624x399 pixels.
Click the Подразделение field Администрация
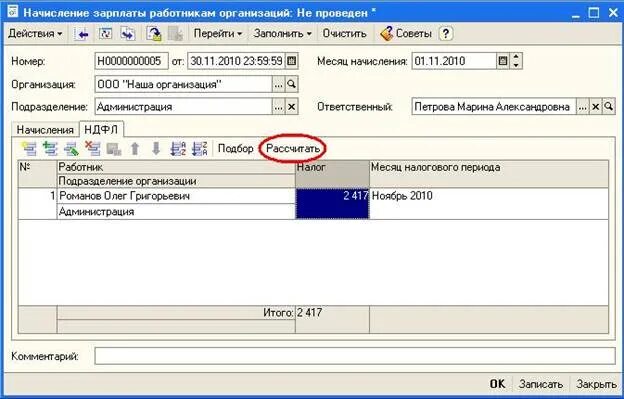(x=183, y=107)
